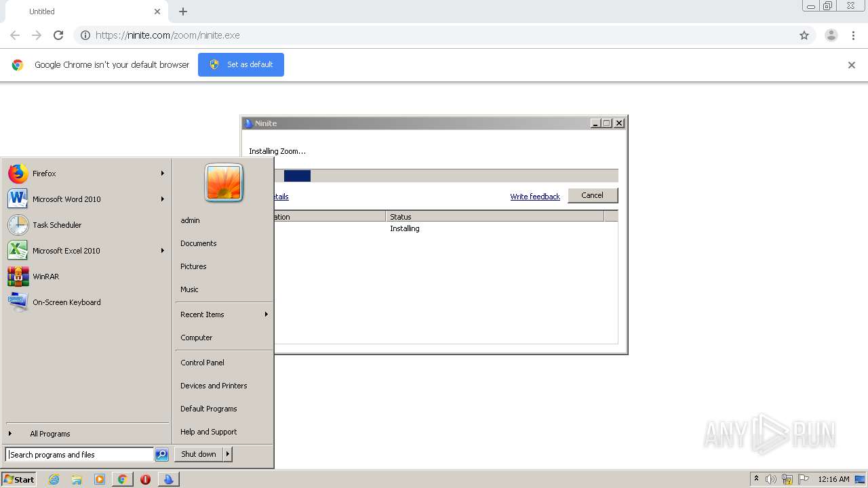Open Windows Explorer folder in taskbar
This screenshot has height=488, width=868.
click(x=77, y=479)
